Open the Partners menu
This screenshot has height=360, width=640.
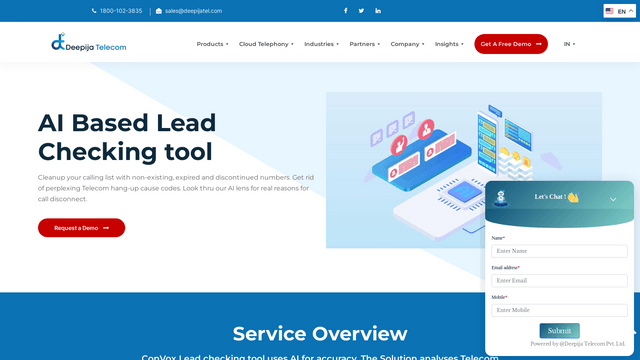(x=364, y=44)
